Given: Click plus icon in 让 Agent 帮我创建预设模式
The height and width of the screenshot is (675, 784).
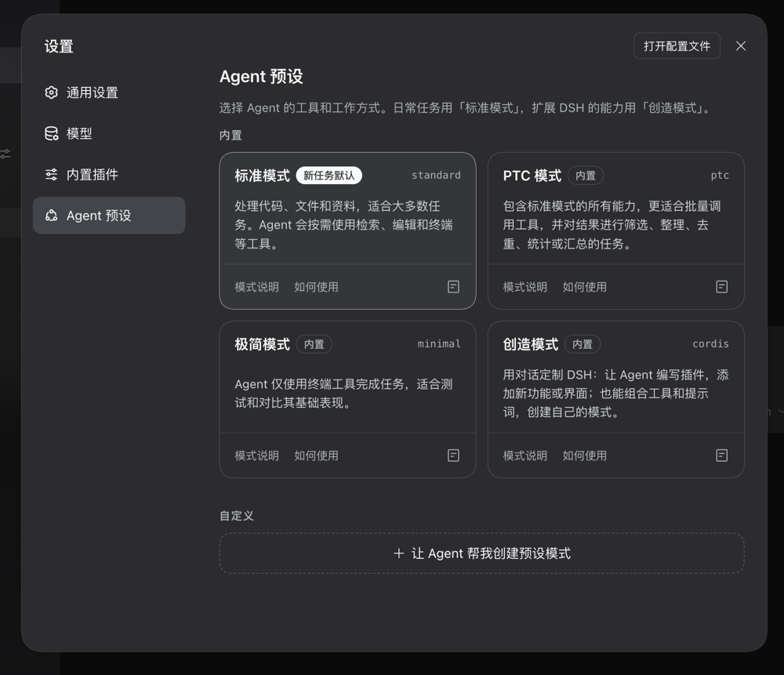Looking at the screenshot, I should point(398,553).
